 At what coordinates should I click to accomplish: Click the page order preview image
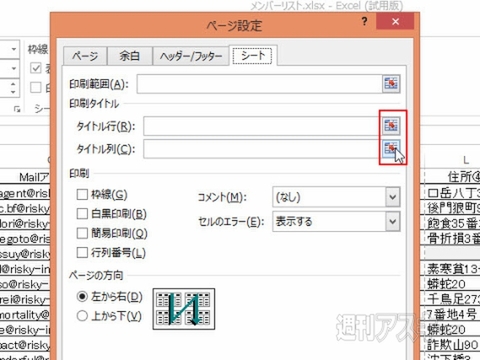pos(184,309)
